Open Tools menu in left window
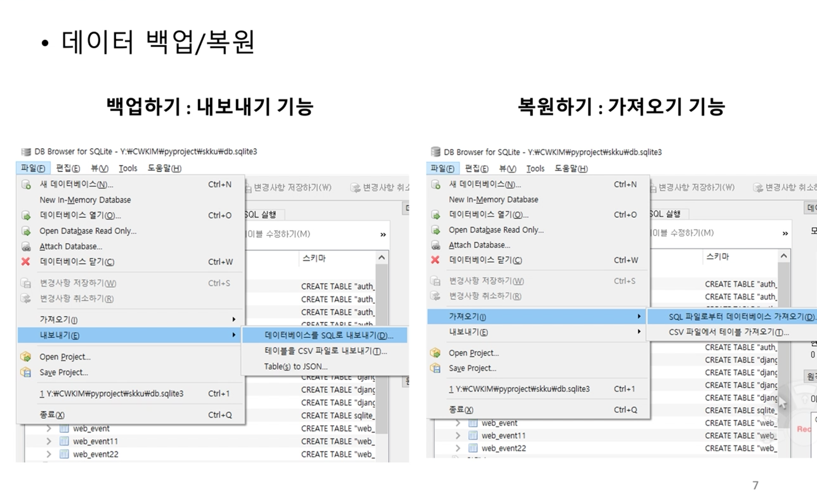Viewport: 817px width, 504px height. click(128, 168)
